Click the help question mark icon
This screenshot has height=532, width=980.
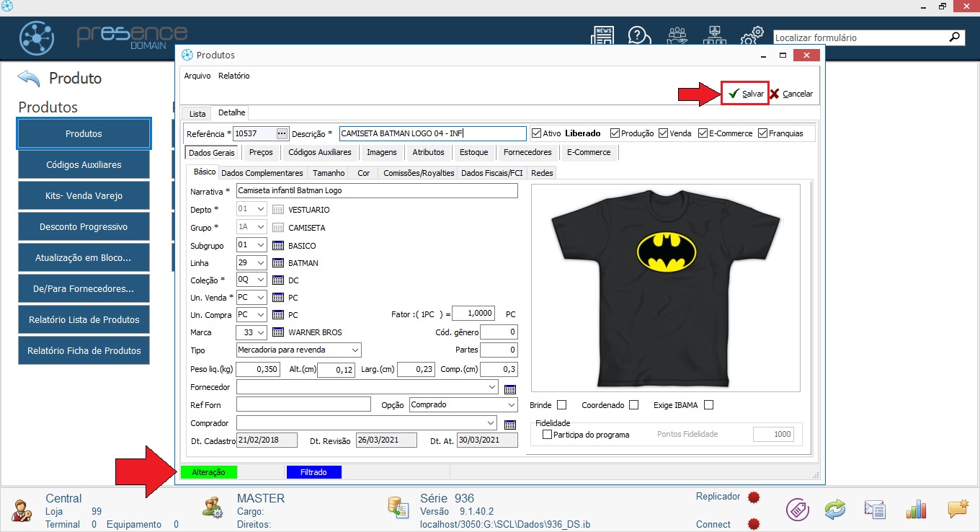click(638, 36)
